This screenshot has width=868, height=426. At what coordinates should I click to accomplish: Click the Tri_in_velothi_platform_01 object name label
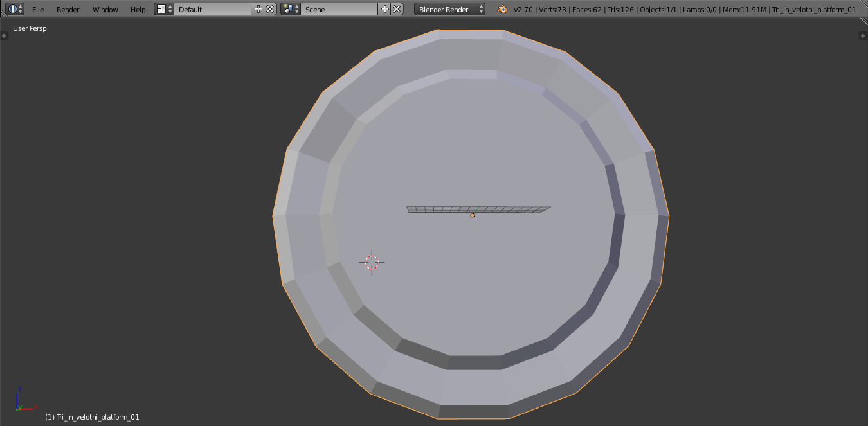(92, 417)
